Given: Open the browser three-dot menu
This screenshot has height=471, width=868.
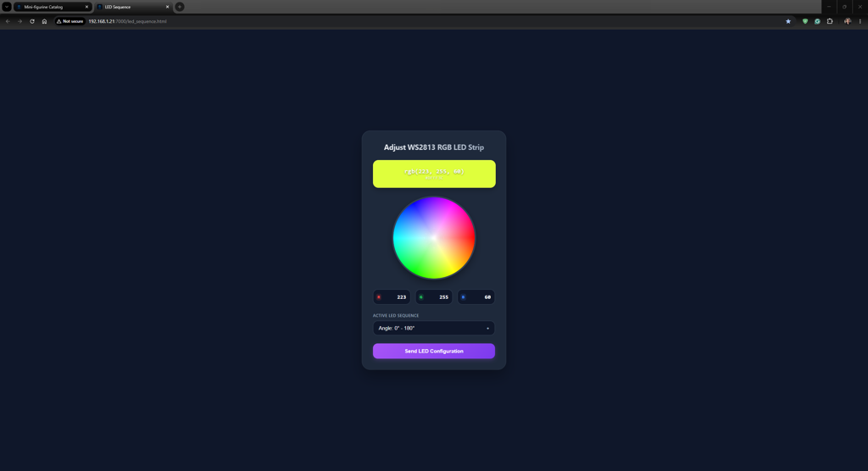Looking at the screenshot, I should (860, 21).
